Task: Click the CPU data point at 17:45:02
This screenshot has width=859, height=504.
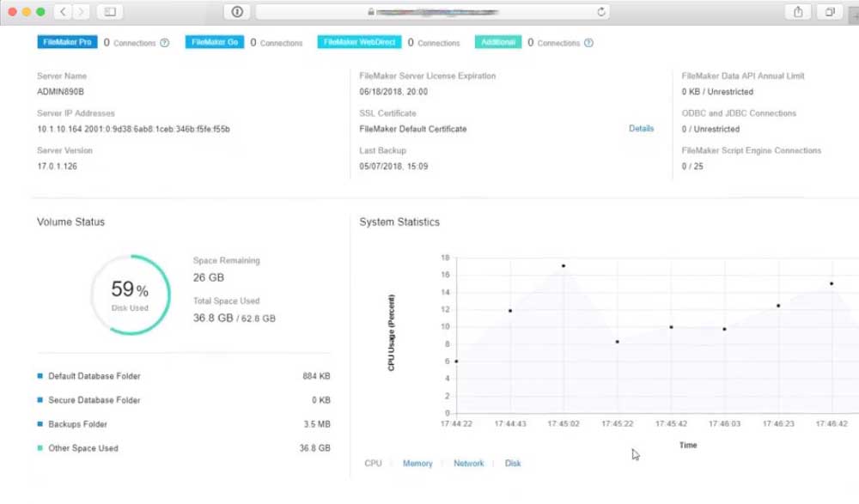Action: pyautogui.click(x=564, y=265)
